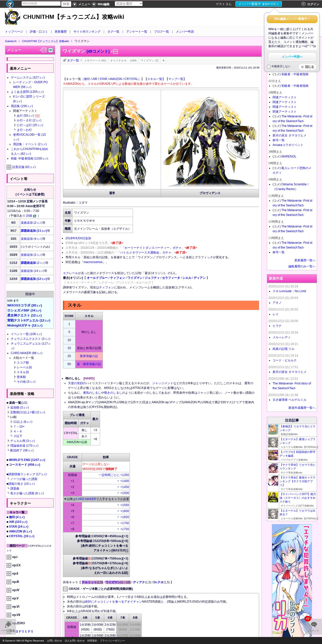Open the 言語を選択 language dropdown
The width and height of the screenshot is (322, 644).
pos(129,4)
